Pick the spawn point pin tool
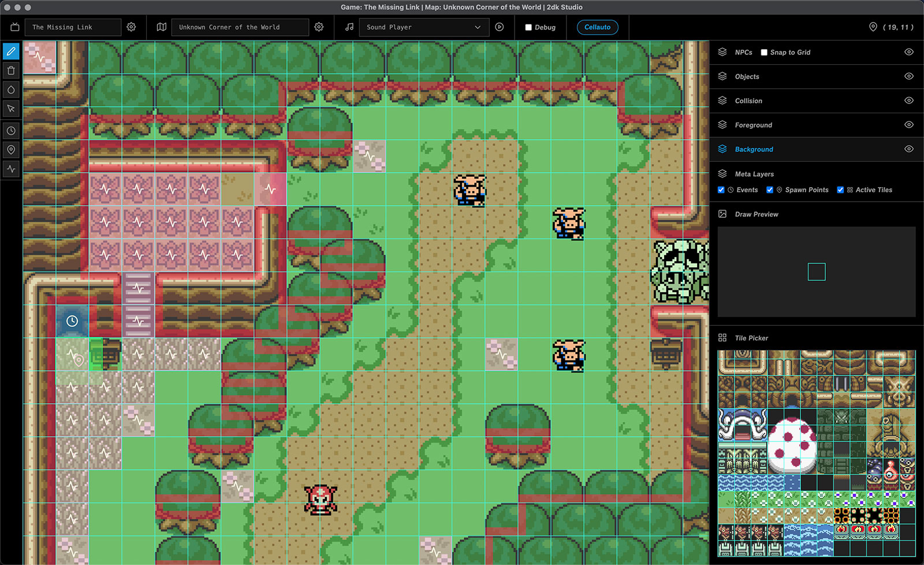The width and height of the screenshot is (924, 565). (x=11, y=150)
